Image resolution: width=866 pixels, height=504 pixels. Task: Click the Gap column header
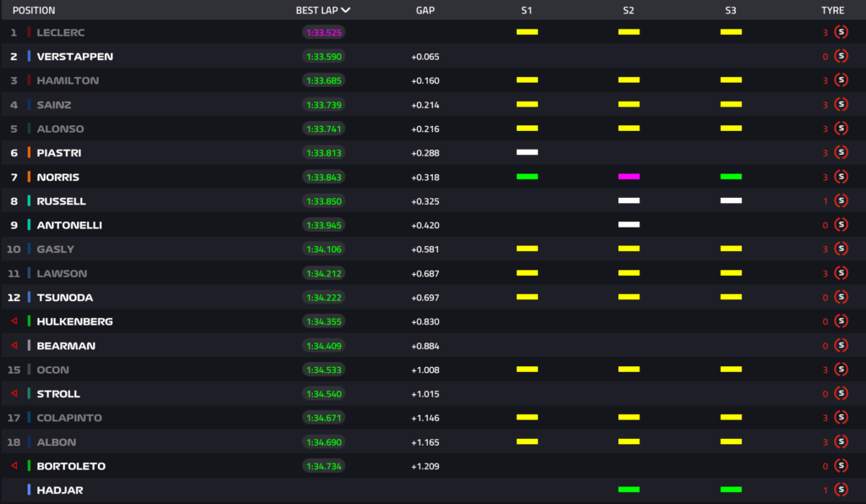(x=425, y=11)
